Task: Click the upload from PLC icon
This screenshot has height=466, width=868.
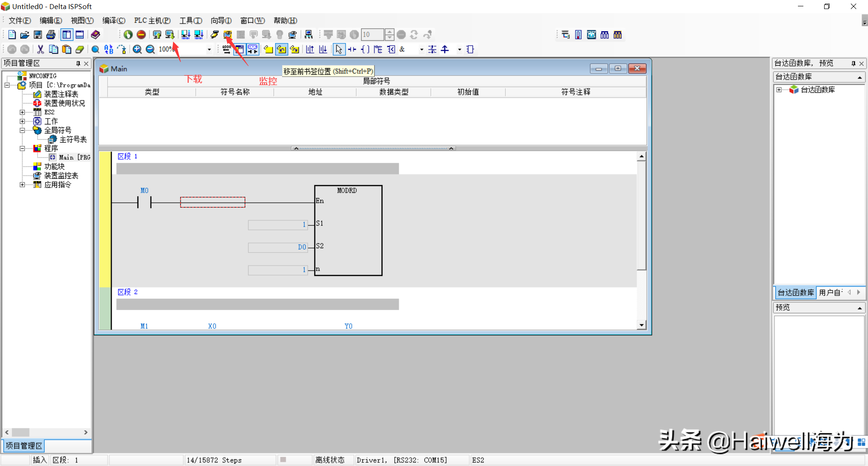Action: coord(157,35)
